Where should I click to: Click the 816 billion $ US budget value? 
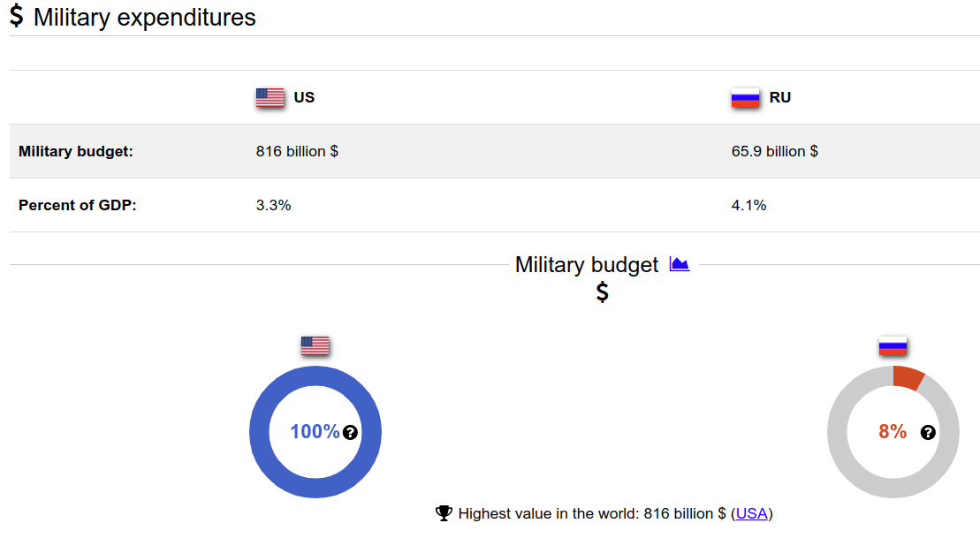[x=297, y=151]
